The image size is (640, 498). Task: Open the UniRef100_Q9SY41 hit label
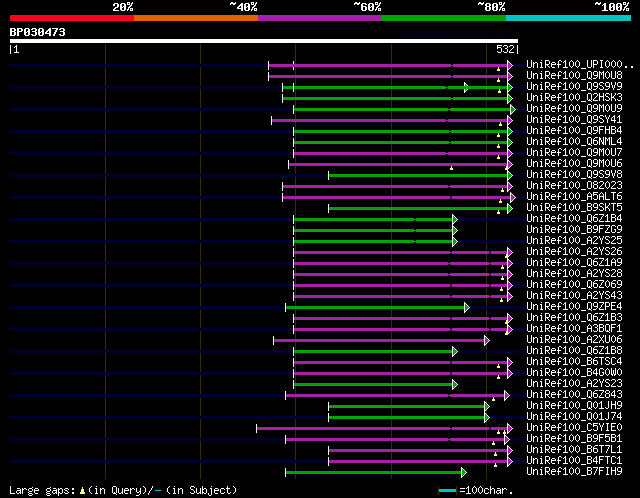tap(574, 120)
